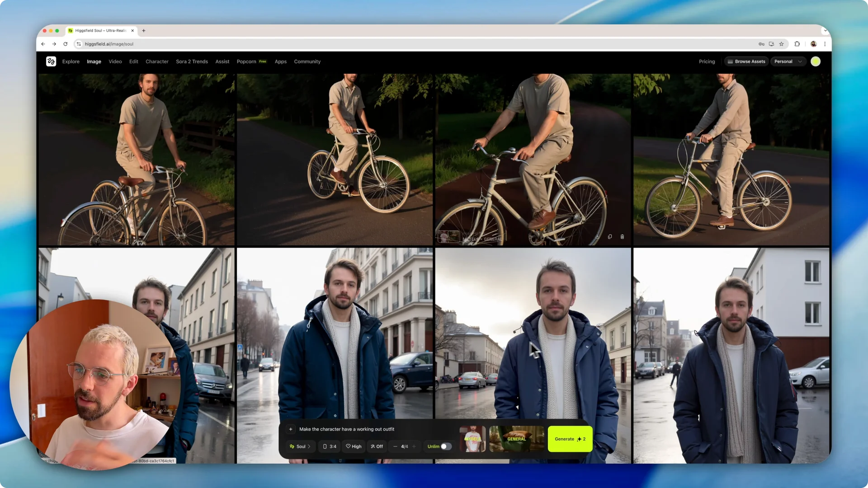Click the High quality heart icon
This screenshot has height=488, width=868.
coord(348,446)
